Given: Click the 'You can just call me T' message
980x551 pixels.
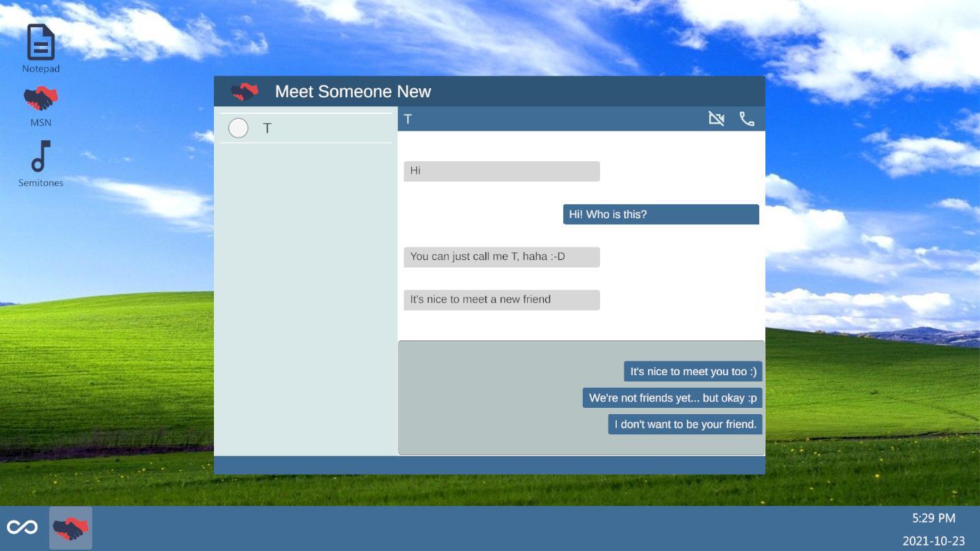Looking at the screenshot, I should click(501, 256).
